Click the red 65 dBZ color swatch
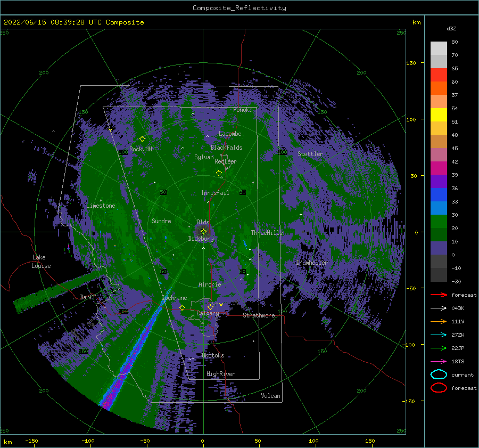This screenshot has width=479, height=448. click(439, 75)
